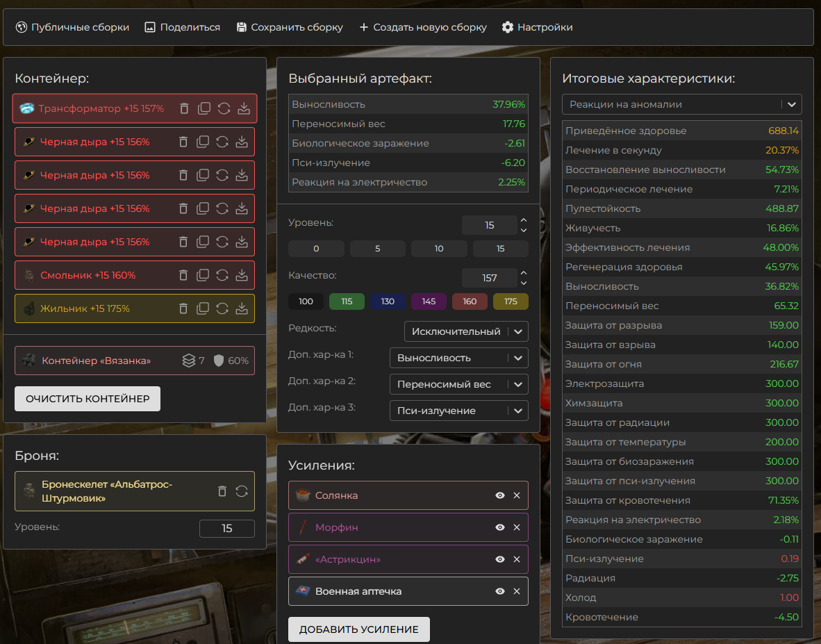Click the refresh icon on Жильник row
Image resolution: width=821 pixels, height=644 pixels.
[222, 308]
